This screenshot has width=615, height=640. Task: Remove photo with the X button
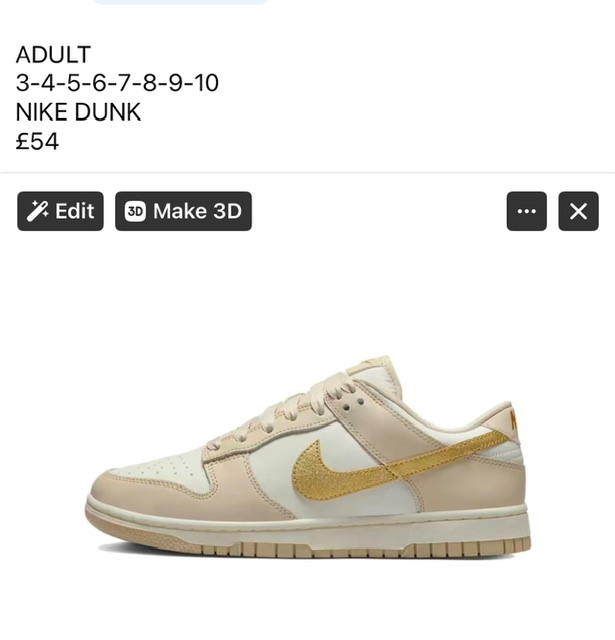pos(578,211)
